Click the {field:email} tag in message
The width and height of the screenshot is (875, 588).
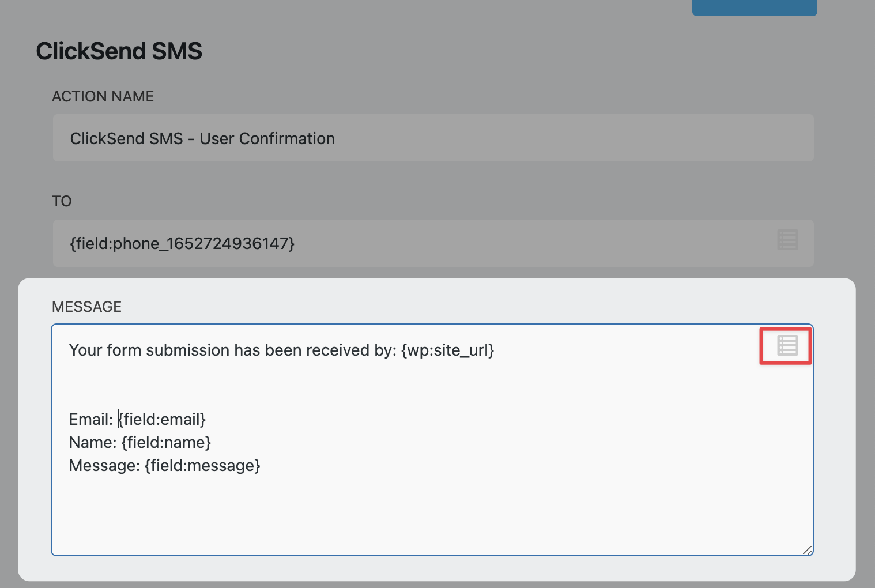tap(163, 420)
